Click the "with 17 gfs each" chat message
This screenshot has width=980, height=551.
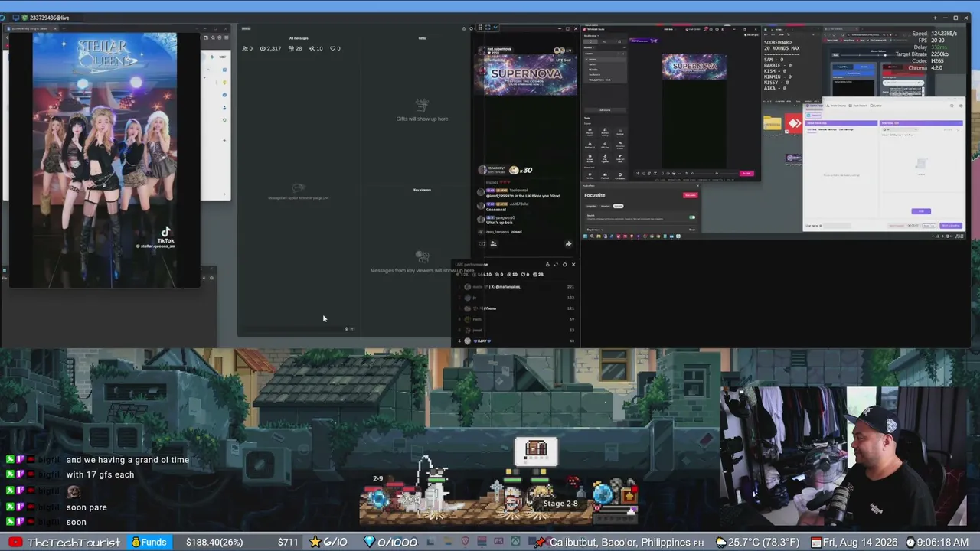[100, 474]
